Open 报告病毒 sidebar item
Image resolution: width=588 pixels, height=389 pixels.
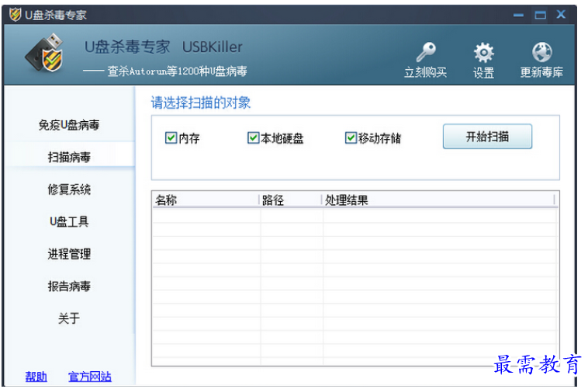[69, 287]
